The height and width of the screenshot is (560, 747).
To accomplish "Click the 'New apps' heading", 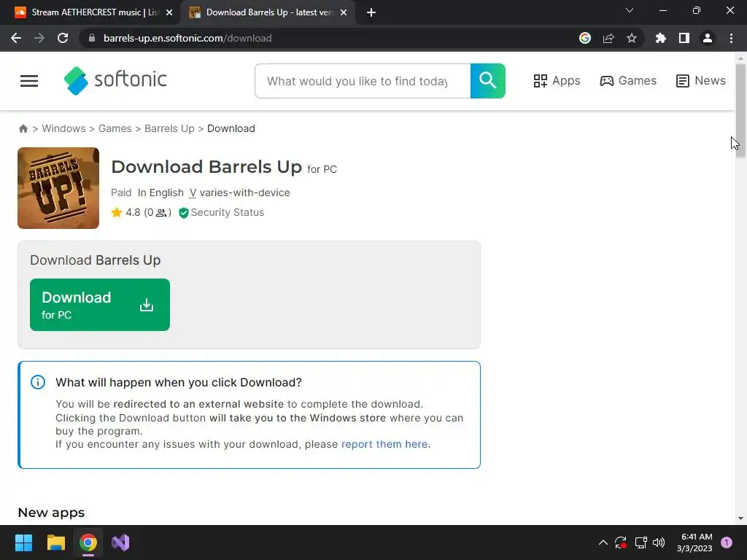I will [51, 513].
